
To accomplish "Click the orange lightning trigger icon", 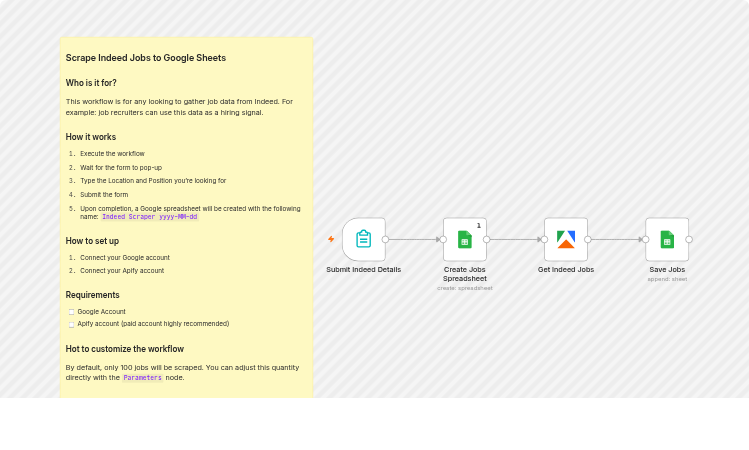I will [x=331, y=239].
